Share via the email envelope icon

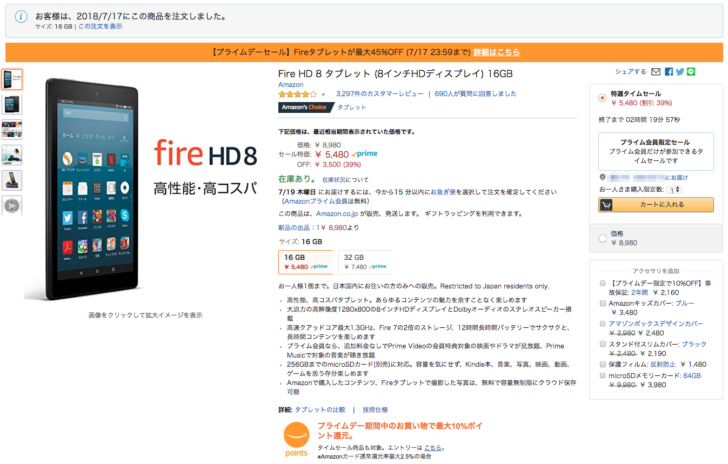[656, 72]
